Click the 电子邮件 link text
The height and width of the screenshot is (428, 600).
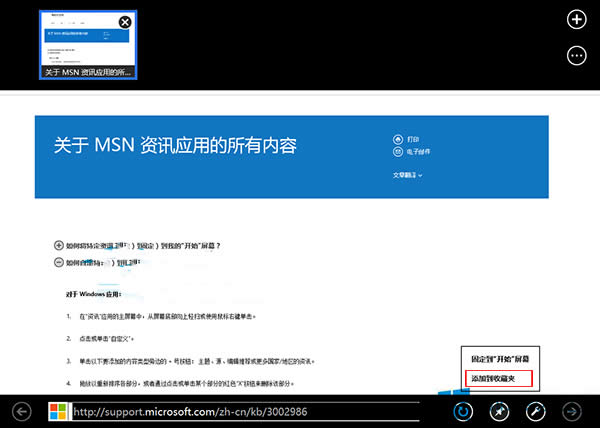coord(419,152)
